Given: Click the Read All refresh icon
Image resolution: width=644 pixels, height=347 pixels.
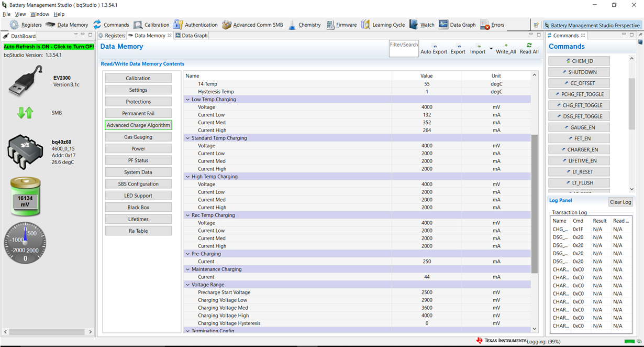Looking at the screenshot, I should (529, 46).
